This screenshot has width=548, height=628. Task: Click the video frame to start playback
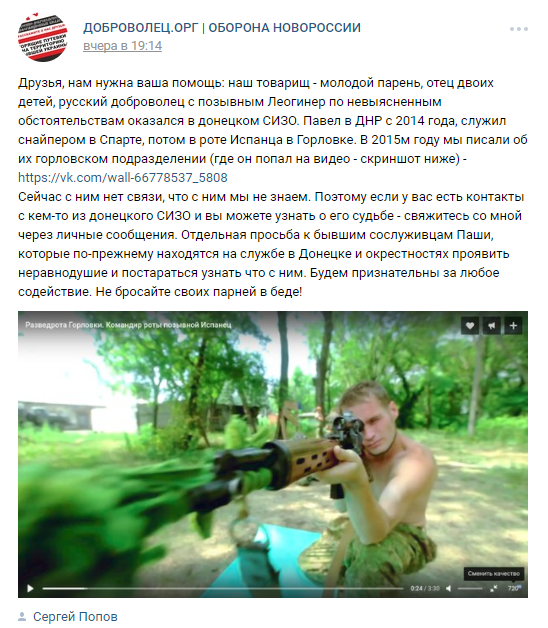(x=272, y=449)
